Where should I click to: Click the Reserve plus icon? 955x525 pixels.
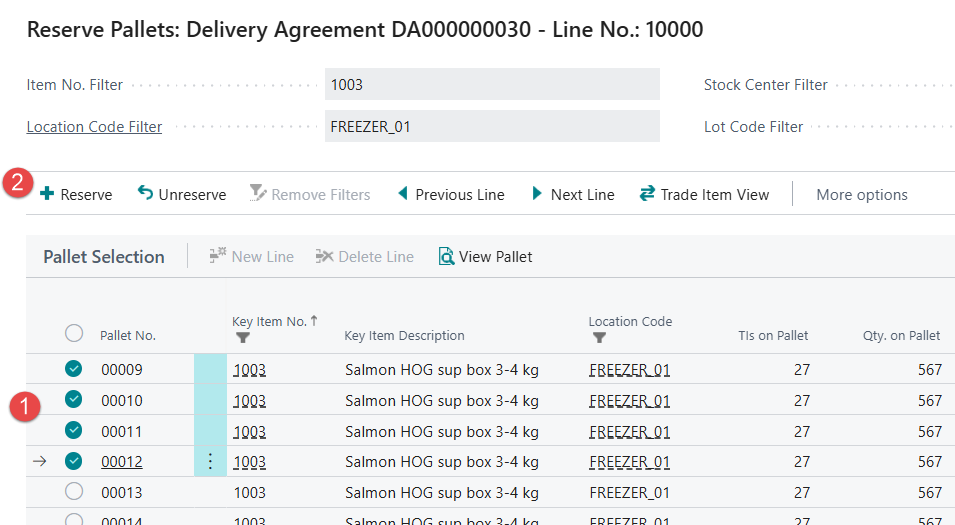(x=47, y=194)
